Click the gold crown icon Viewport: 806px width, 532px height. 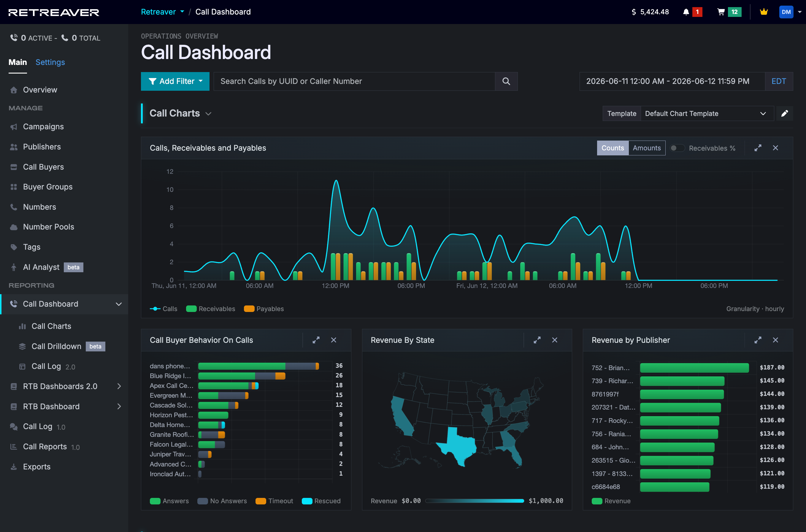[764, 12]
